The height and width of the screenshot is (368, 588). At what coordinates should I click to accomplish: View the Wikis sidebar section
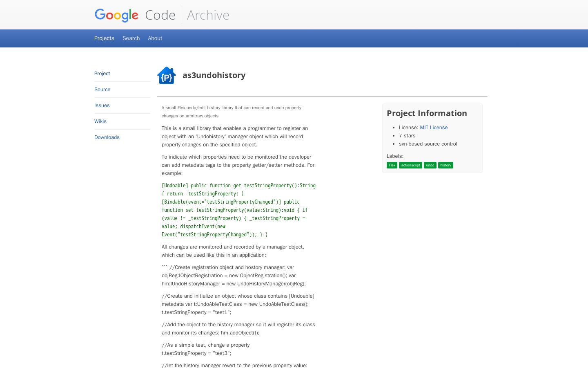pos(100,121)
